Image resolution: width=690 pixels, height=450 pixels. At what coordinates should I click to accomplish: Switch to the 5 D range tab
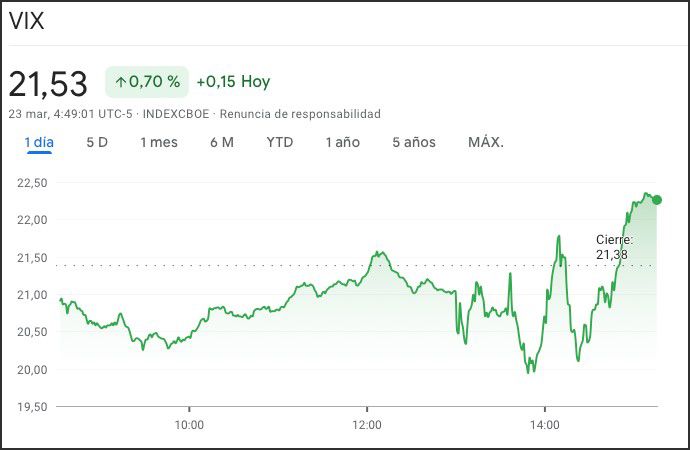[97, 142]
